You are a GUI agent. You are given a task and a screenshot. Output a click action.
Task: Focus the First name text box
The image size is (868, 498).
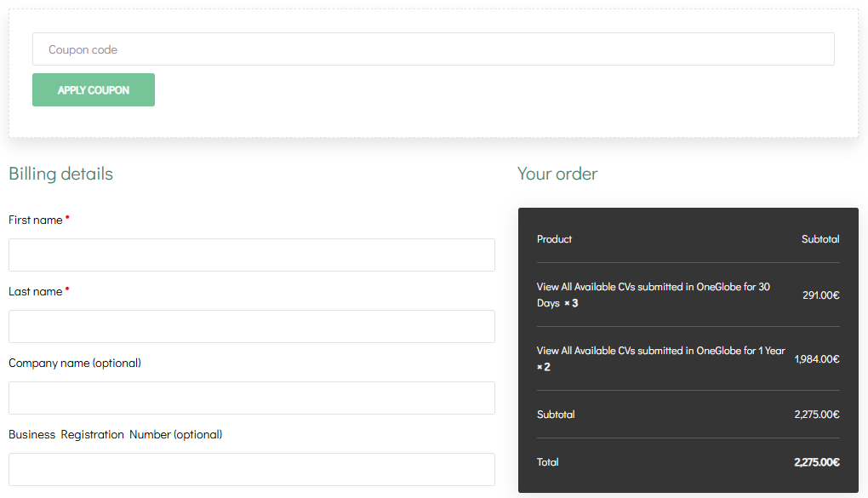tap(252, 255)
